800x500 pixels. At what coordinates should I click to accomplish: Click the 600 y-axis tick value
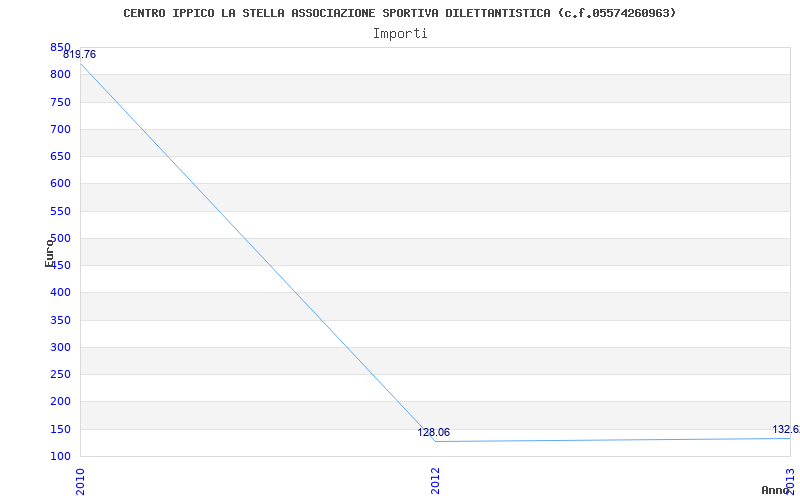click(60, 184)
